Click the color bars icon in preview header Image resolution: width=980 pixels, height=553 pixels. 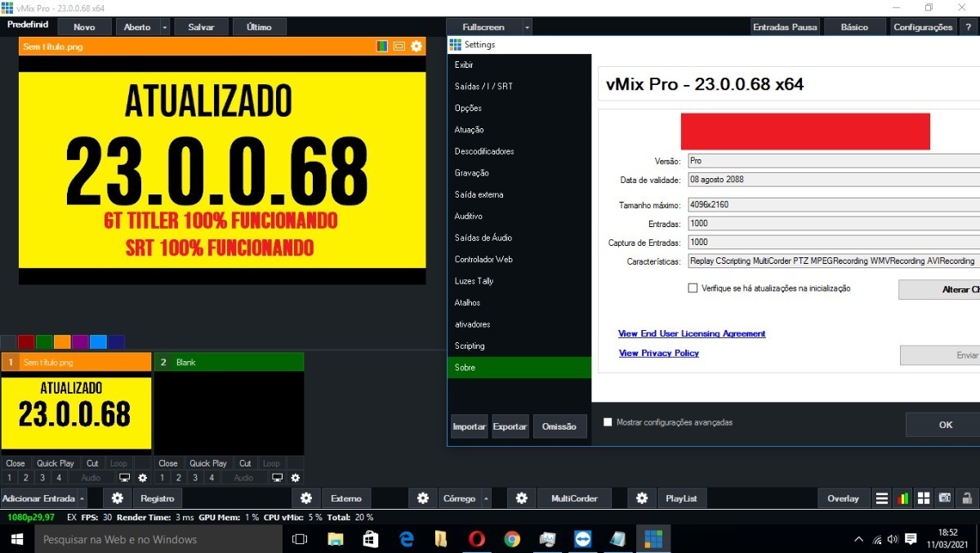[382, 47]
